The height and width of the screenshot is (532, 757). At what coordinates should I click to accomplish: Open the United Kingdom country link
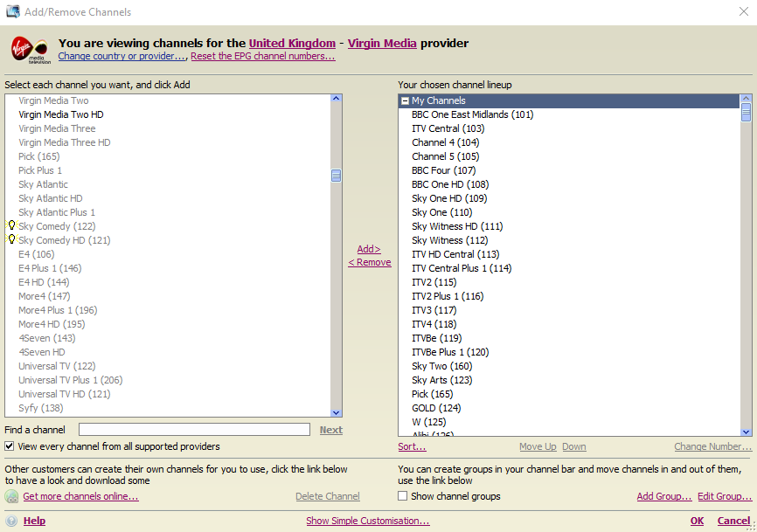click(292, 44)
